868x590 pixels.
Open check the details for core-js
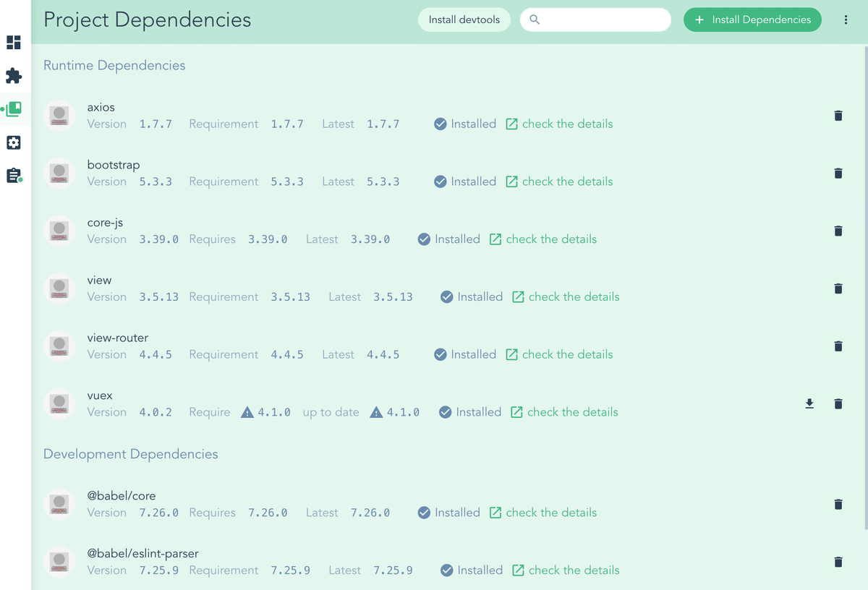coord(543,239)
